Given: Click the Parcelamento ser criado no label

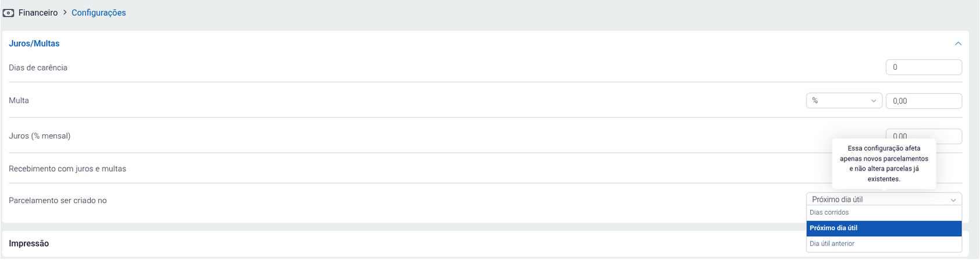Looking at the screenshot, I should tap(58, 201).
